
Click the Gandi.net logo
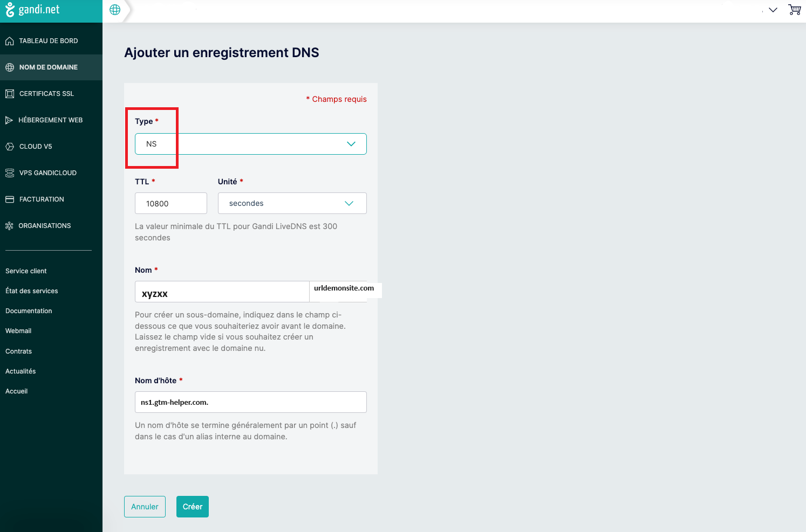coord(32,10)
